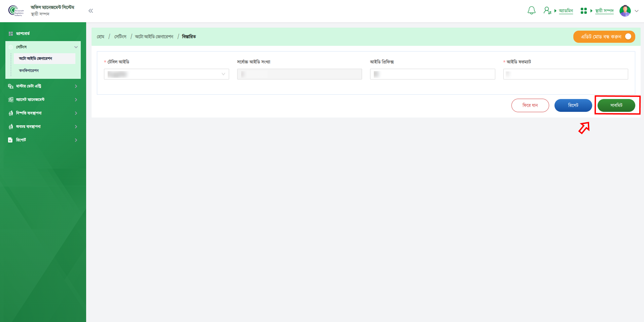
Task: Select অটো আইডি জেনারেশন in sidebar
Action: click(x=36, y=59)
